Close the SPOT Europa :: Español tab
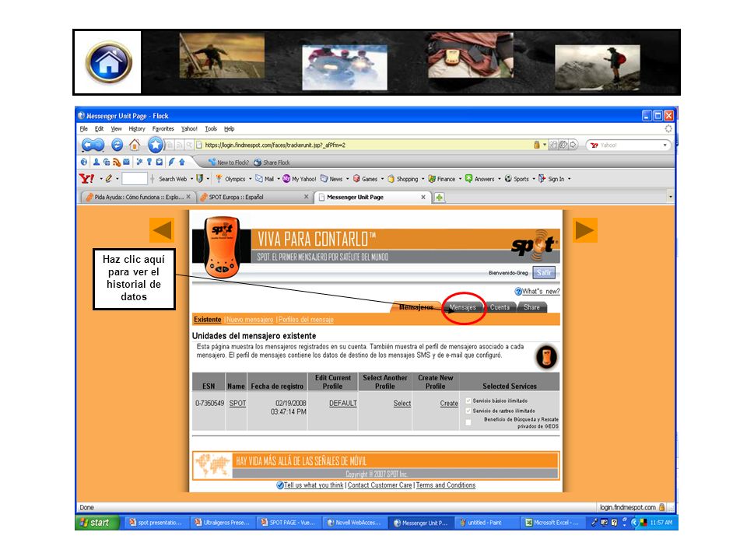 [x=306, y=197]
